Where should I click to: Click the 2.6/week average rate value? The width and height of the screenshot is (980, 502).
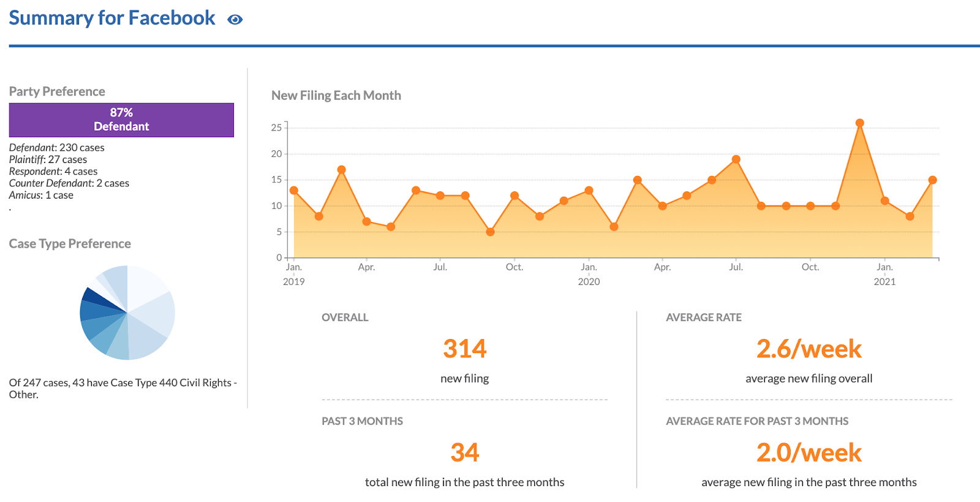coord(809,349)
